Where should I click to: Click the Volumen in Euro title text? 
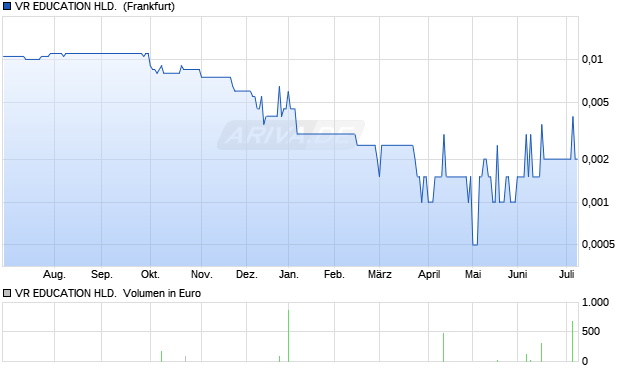click(x=162, y=293)
